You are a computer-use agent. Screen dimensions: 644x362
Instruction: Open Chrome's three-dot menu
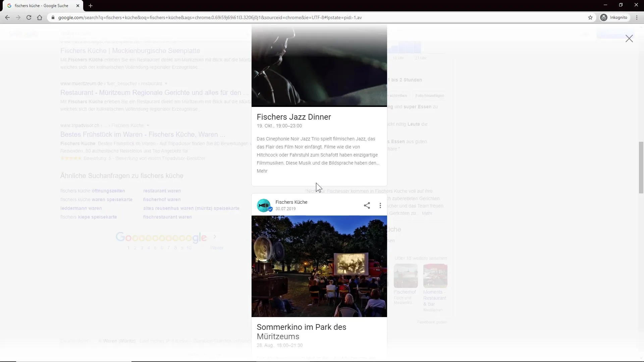637,17
